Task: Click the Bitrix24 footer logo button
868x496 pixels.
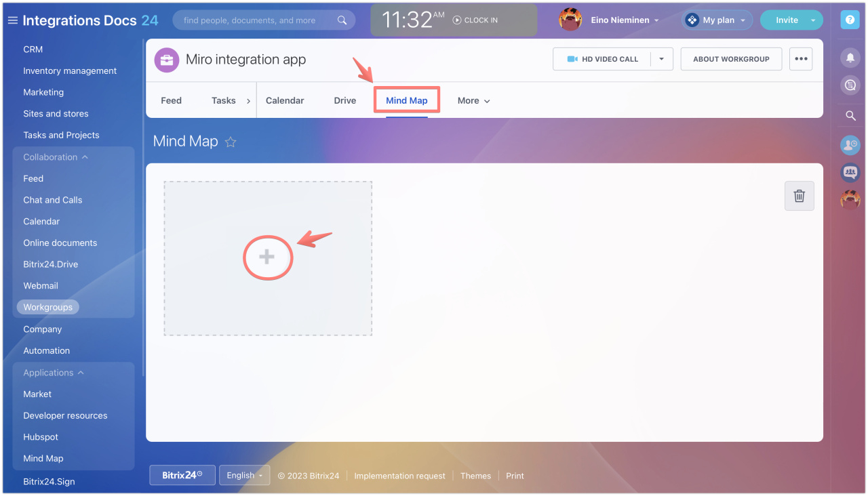Action: click(x=182, y=475)
